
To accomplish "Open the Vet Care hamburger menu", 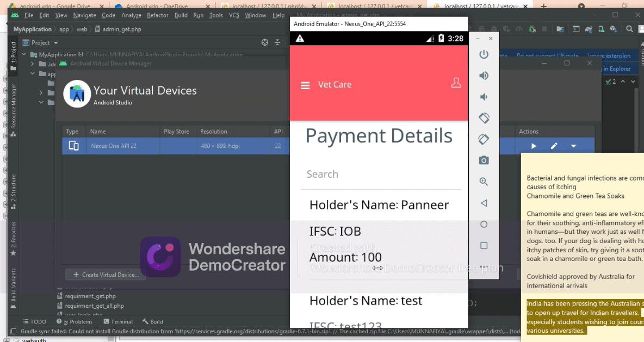I will (306, 85).
